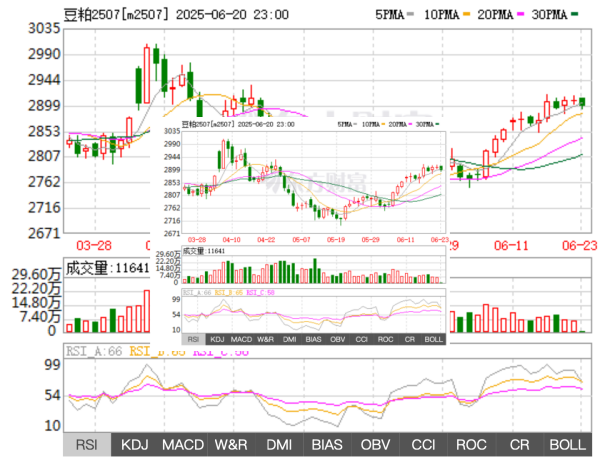
Task: Switch to the DMI tab in the bottom bar
Action: coord(280,444)
